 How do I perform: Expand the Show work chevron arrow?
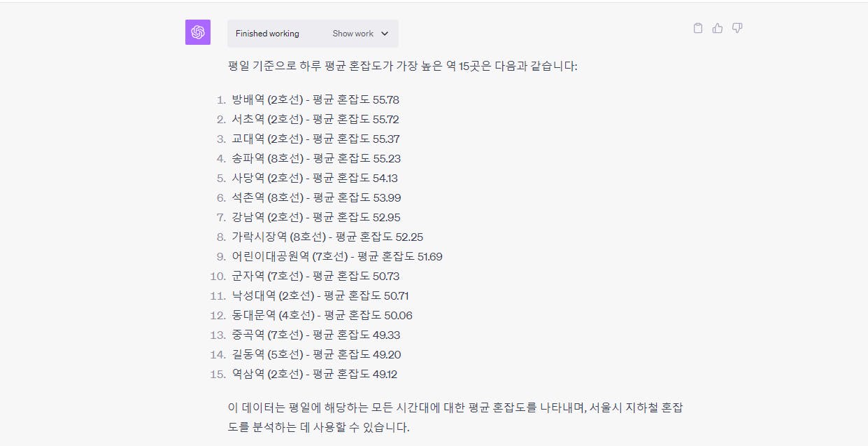[385, 34]
